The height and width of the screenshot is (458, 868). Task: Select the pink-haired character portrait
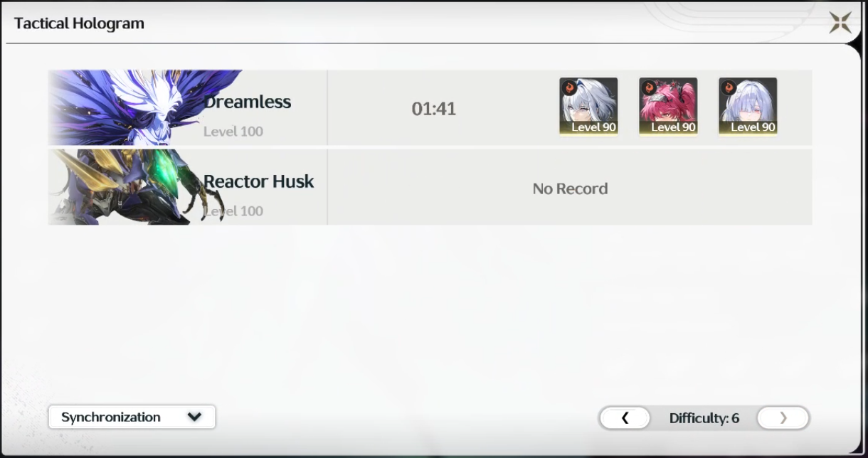pos(668,107)
